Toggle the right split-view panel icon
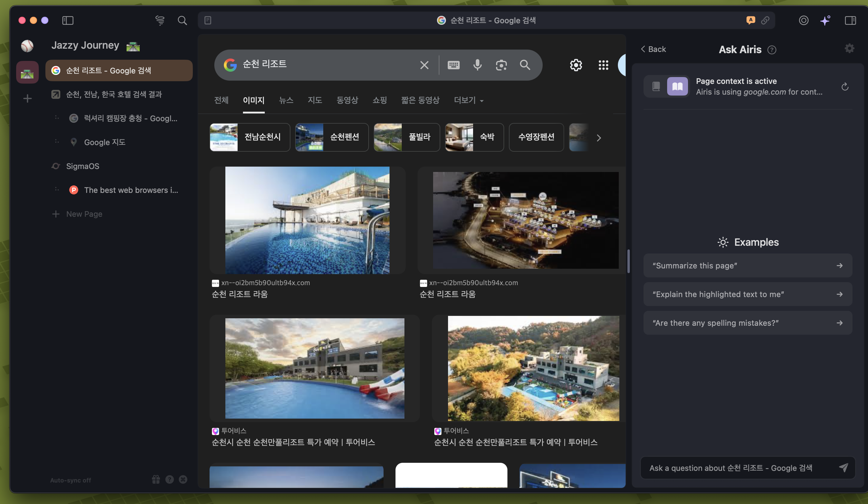Image resolution: width=868 pixels, height=504 pixels. coord(850,20)
